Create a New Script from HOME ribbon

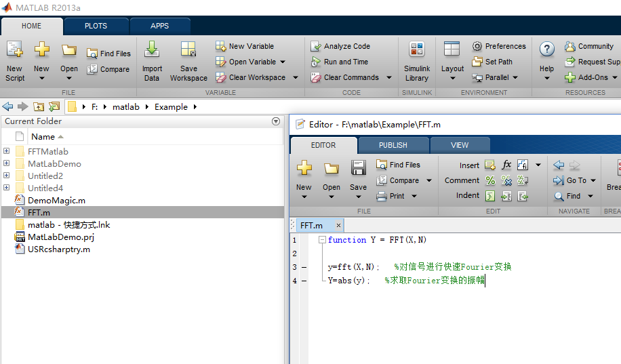pos(15,60)
